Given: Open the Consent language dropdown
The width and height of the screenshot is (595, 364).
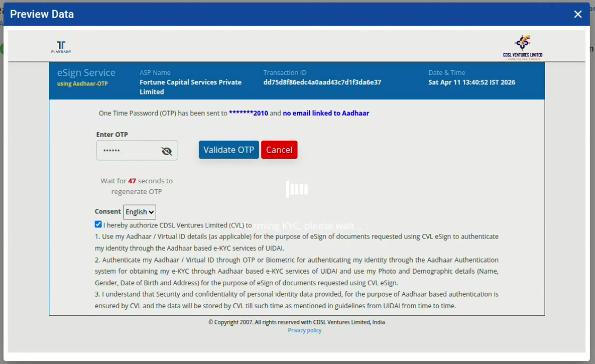Looking at the screenshot, I should click(140, 212).
